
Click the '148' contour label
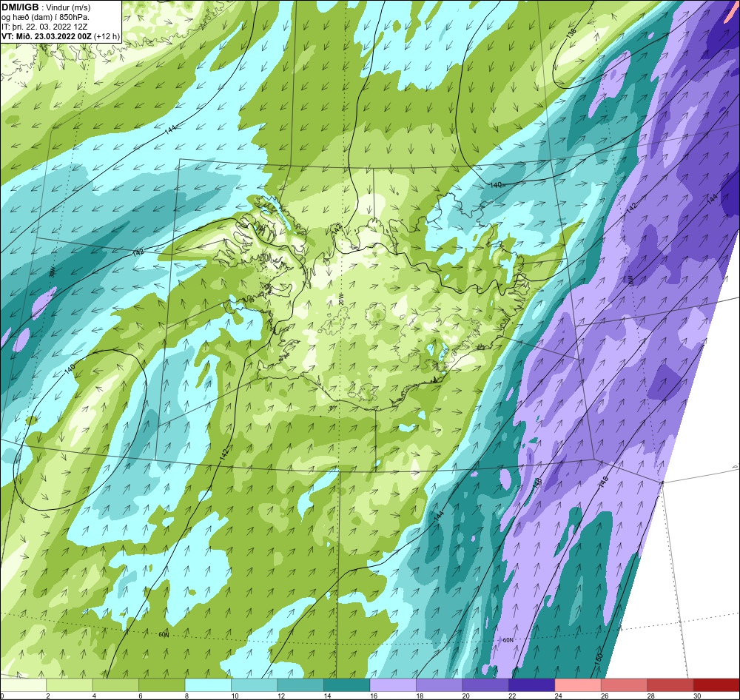[x=604, y=481]
